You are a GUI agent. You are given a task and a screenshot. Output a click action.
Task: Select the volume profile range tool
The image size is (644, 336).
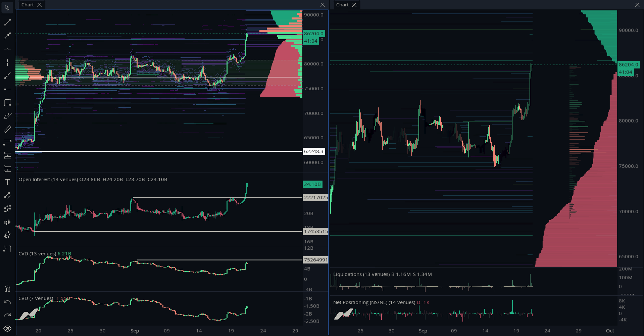[7, 248]
